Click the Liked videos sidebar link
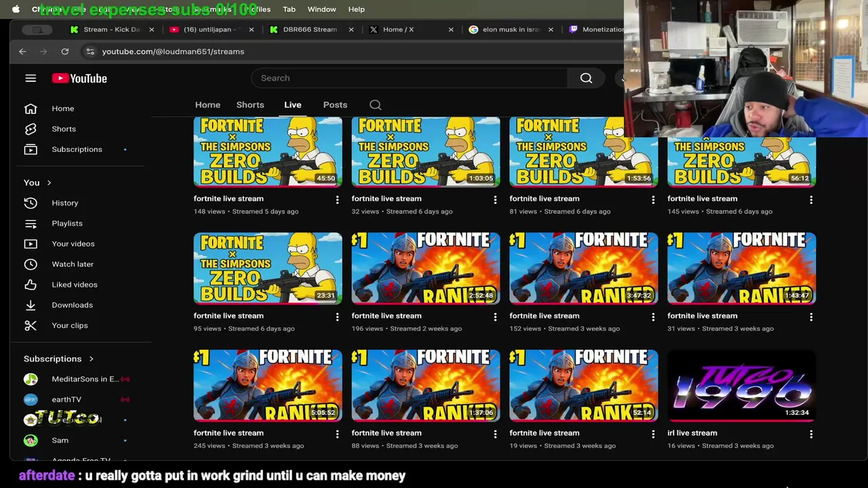This screenshot has width=868, height=488. click(x=75, y=284)
